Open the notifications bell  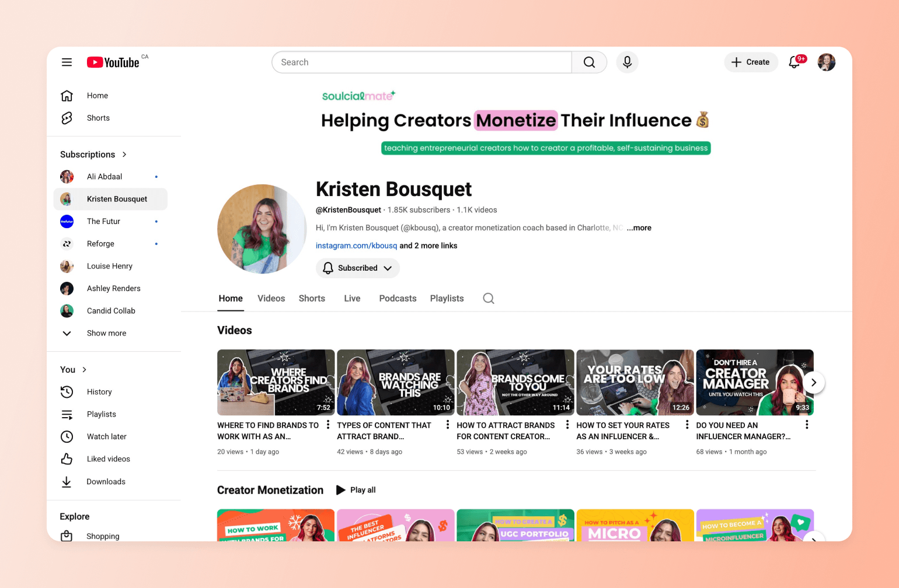[795, 62]
